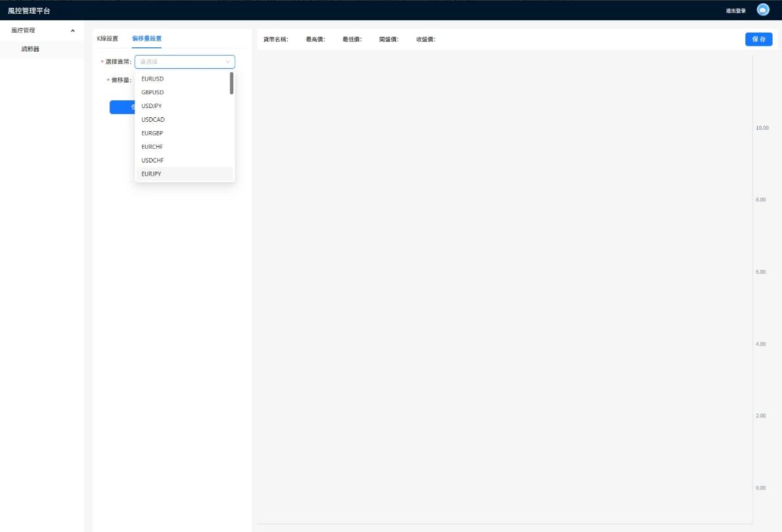Click the 退出登录 logout link

735,10
